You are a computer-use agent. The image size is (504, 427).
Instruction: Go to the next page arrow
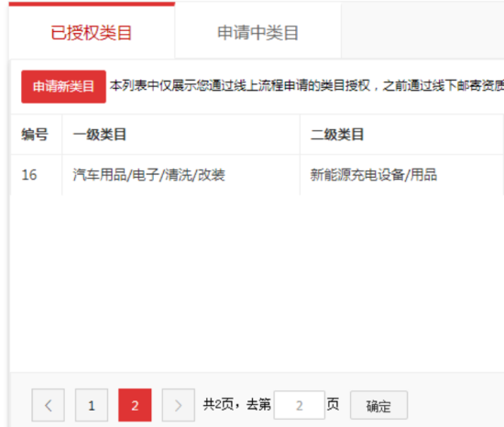(179, 405)
